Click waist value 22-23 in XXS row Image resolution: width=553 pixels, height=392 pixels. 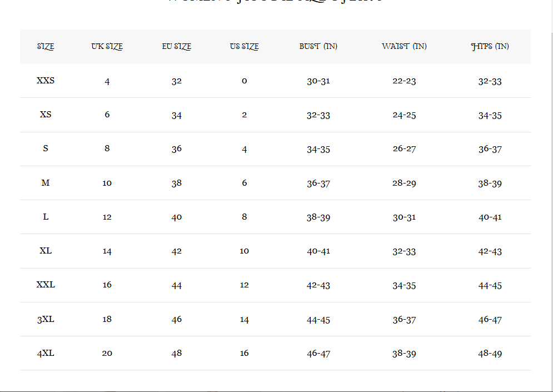pyautogui.click(x=404, y=81)
